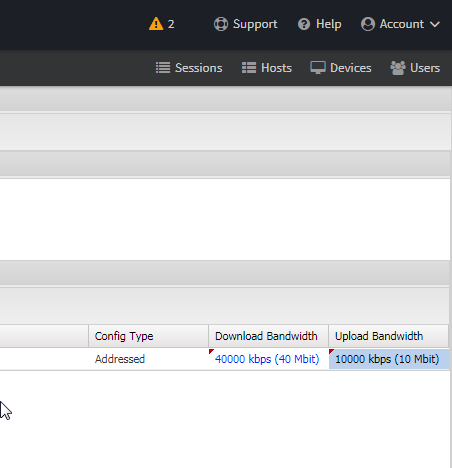Sort by the Config Type column header
The image size is (452, 468).
tap(148, 336)
